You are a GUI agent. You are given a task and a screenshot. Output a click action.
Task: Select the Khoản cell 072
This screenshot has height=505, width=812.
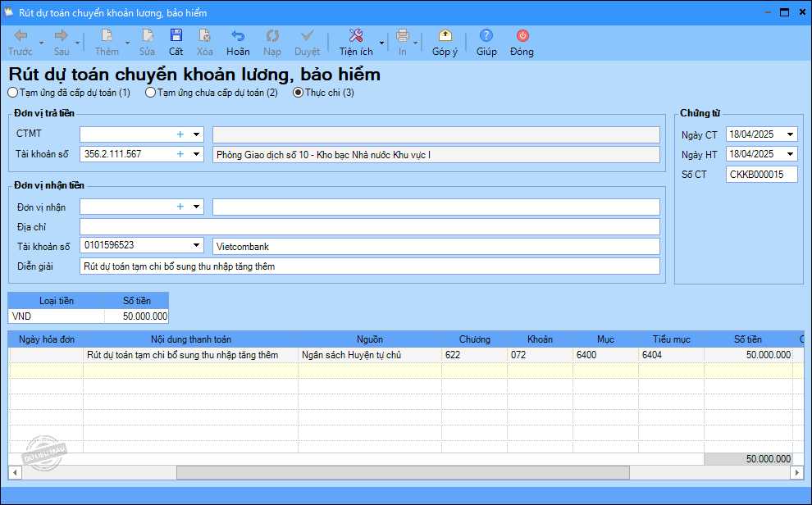[x=541, y=355]
